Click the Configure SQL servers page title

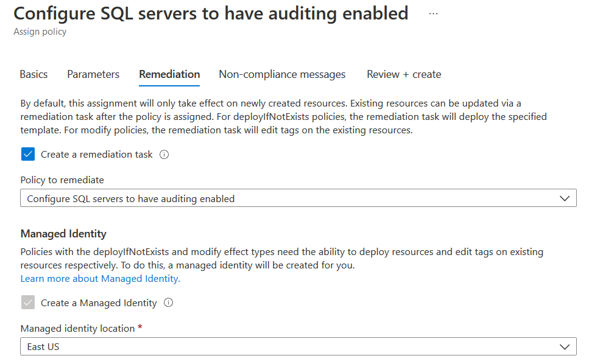[211, 13]
